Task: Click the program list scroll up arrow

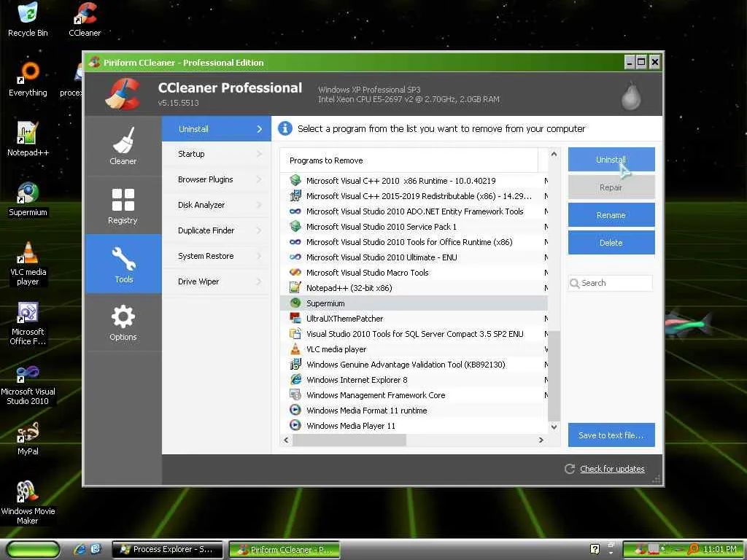Action: [554, 154]
